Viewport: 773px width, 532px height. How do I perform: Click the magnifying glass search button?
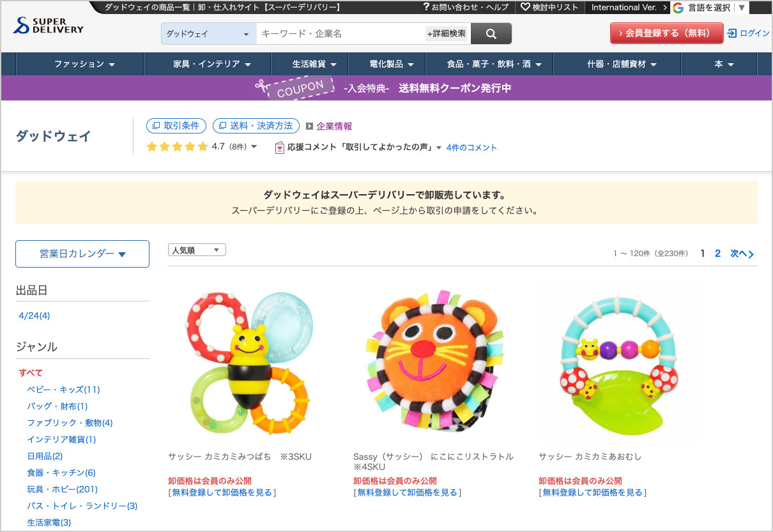pos(491,34)
